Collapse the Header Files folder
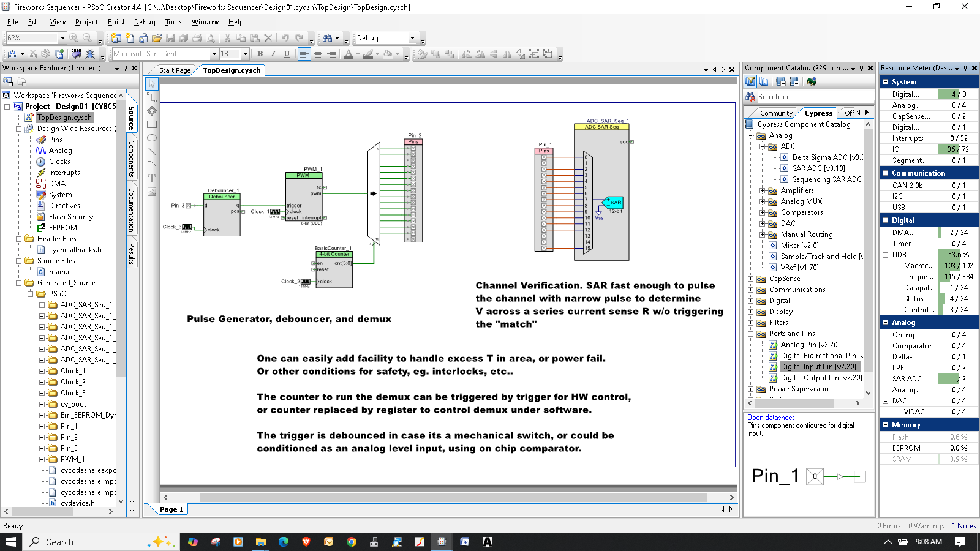980x551 pixels. click(19, 239)
